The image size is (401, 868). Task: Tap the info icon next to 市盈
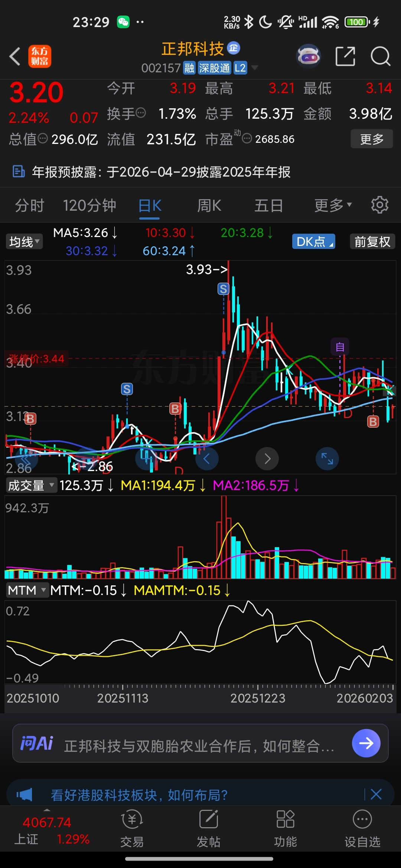tap(247, 138)
